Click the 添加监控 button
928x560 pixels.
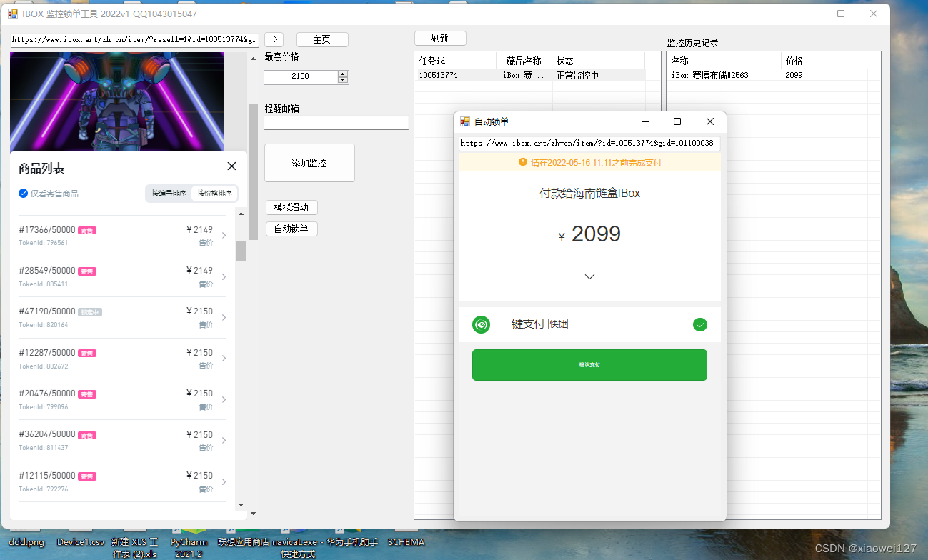pos(309,163)
